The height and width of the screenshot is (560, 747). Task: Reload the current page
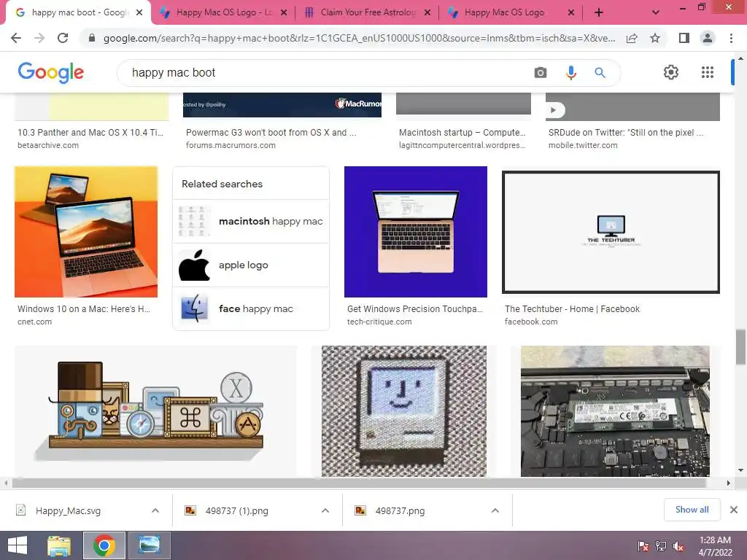(x=63, y=38)
